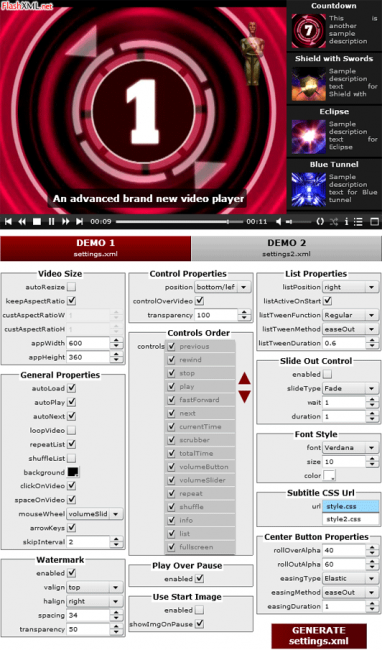
Task: Increase appWidth with stepper up arrow
Action: [116, 340]
